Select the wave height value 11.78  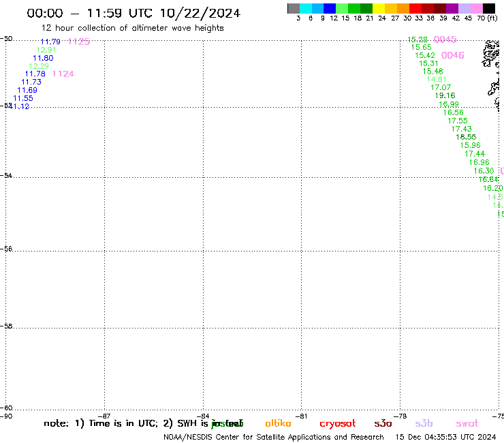pyautogui.click(x=35, y=74)
